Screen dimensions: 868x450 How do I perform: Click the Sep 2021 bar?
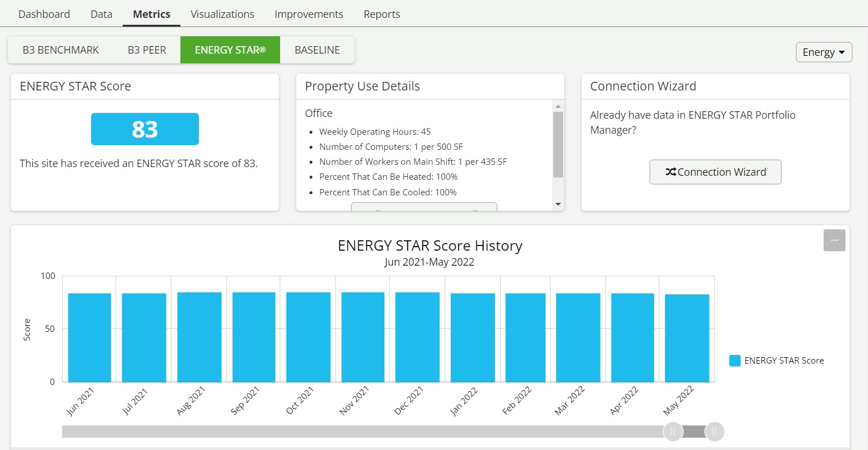(x=254, y=337)
